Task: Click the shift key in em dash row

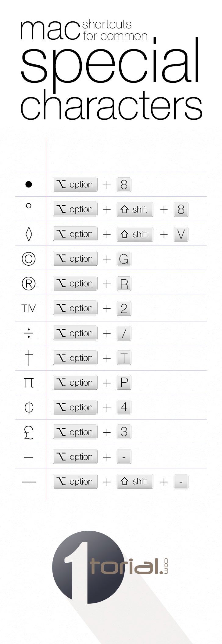Action: [x=135, y=482]
